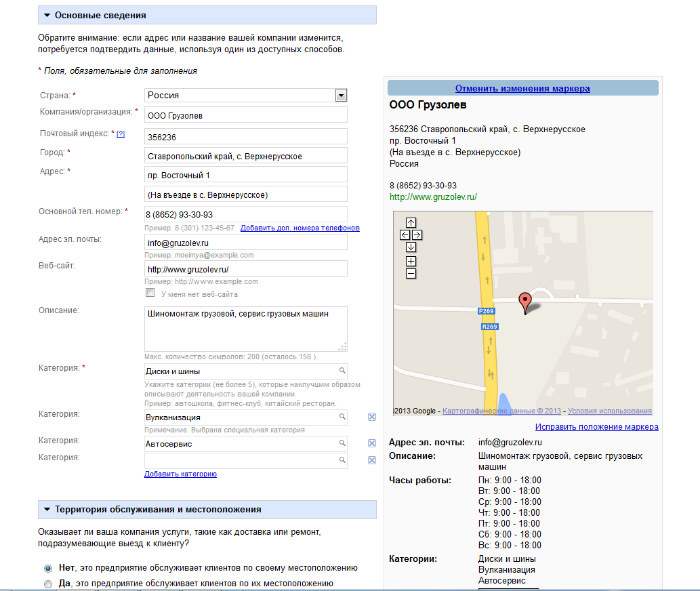Pan the map left with arrow icon
Viewport: 700px width, 591px height.
(x=405, y=235)
